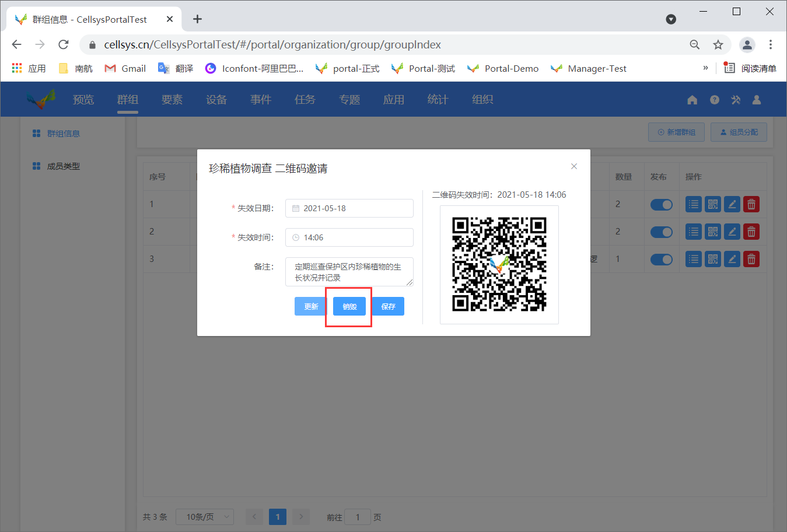The width and height of the screenshot is (787, 532).
Task: Click edit pencil icon for row 1
Action: [732, 204]
